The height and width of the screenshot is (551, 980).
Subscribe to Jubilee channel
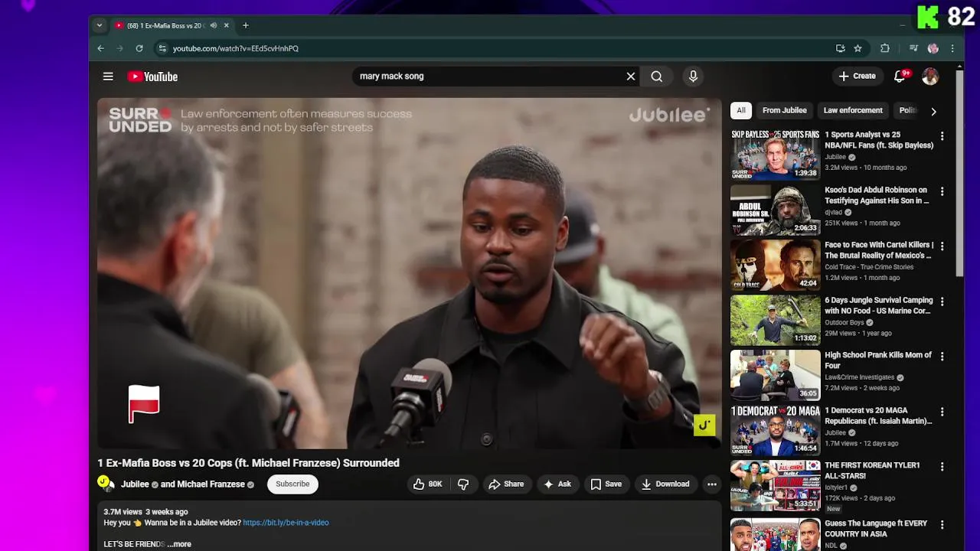292,484
